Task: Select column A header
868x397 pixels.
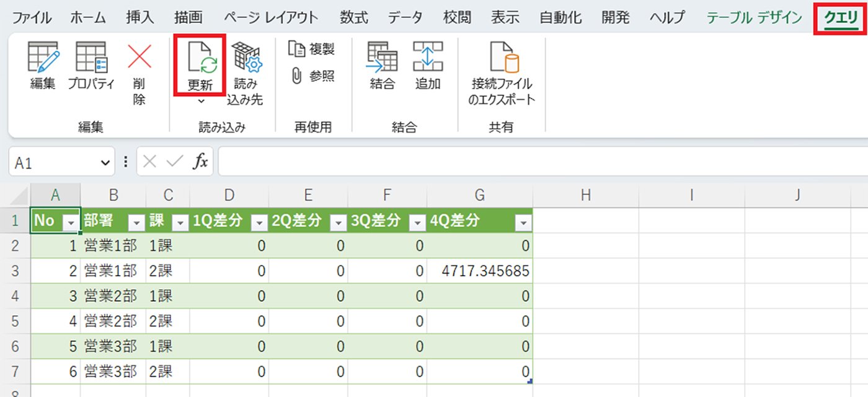Action: point(55,195)
